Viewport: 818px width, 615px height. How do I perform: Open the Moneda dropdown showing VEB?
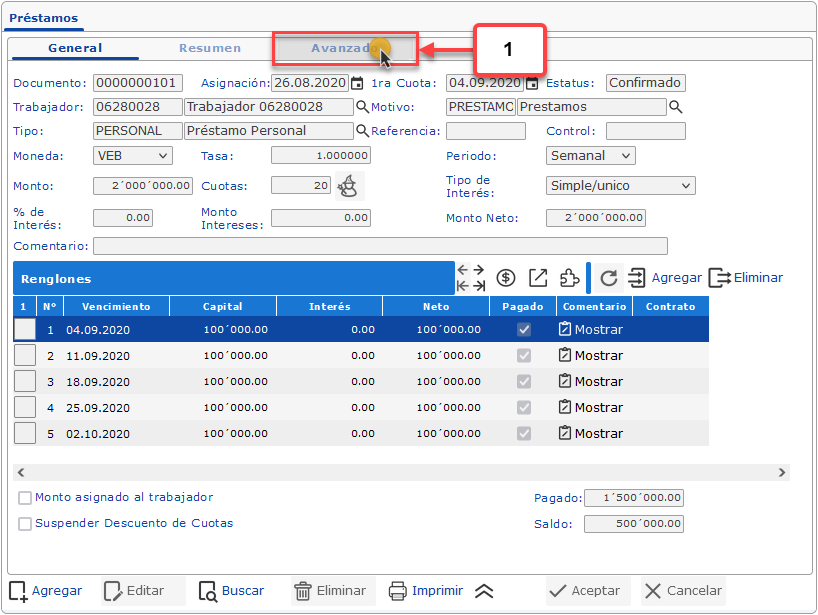[x=133, y=156]
